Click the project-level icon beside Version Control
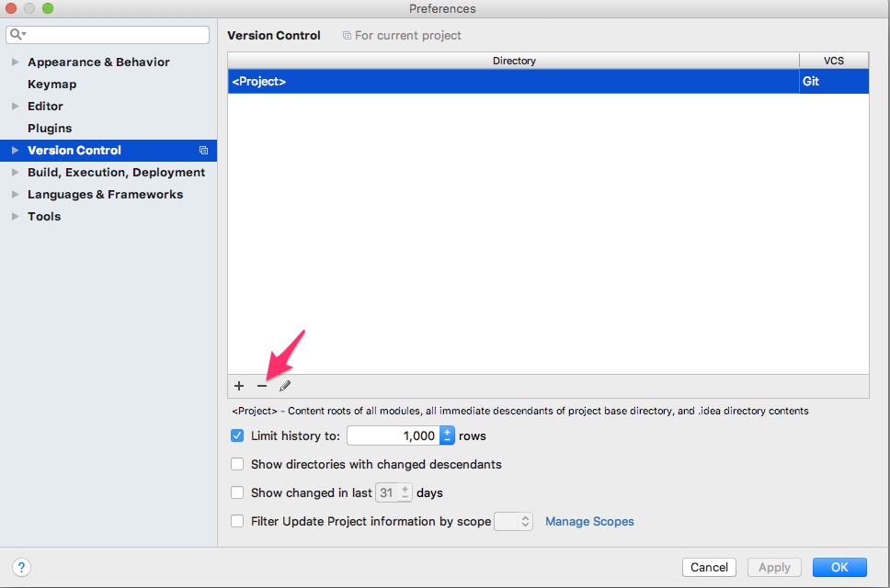This screenshot has height=588, width=890. (x=203, y=151)
